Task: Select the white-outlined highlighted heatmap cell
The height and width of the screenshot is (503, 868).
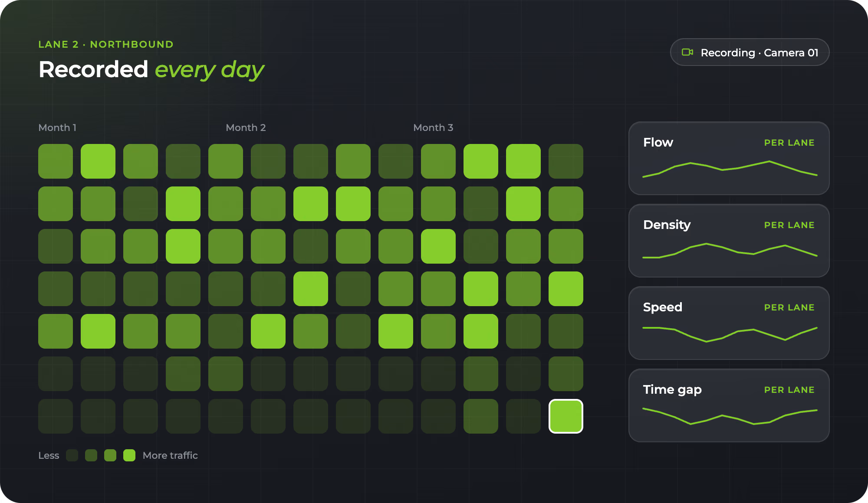Action: [566, 416]
